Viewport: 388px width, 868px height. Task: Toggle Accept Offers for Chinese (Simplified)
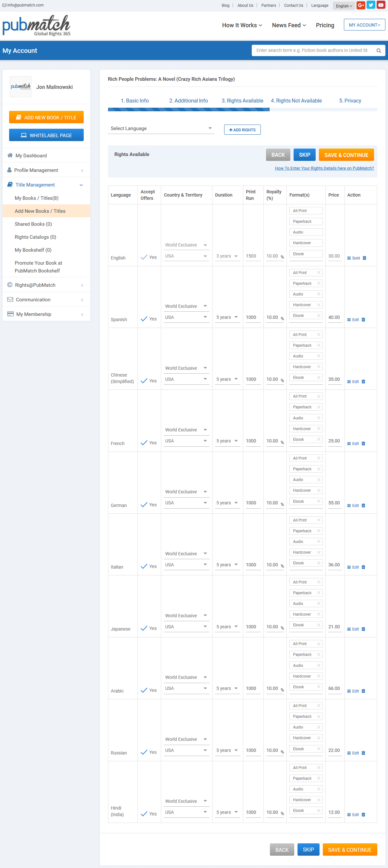point(144,381)
